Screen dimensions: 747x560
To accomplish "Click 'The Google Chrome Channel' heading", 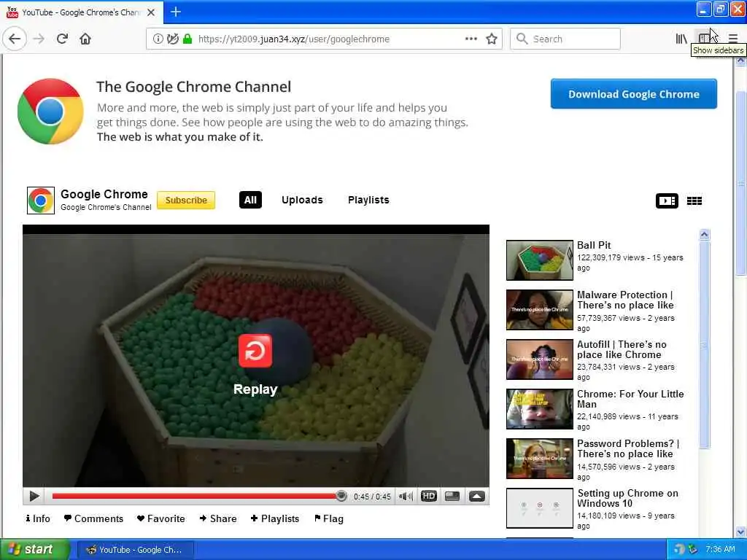I will tap(193, 87).
